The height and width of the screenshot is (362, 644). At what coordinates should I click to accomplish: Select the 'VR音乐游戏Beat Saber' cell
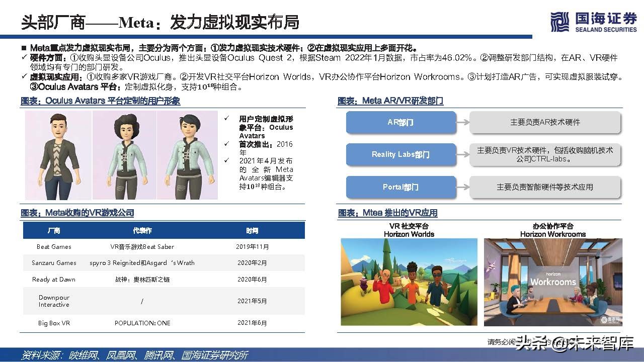tap(142, 247)
